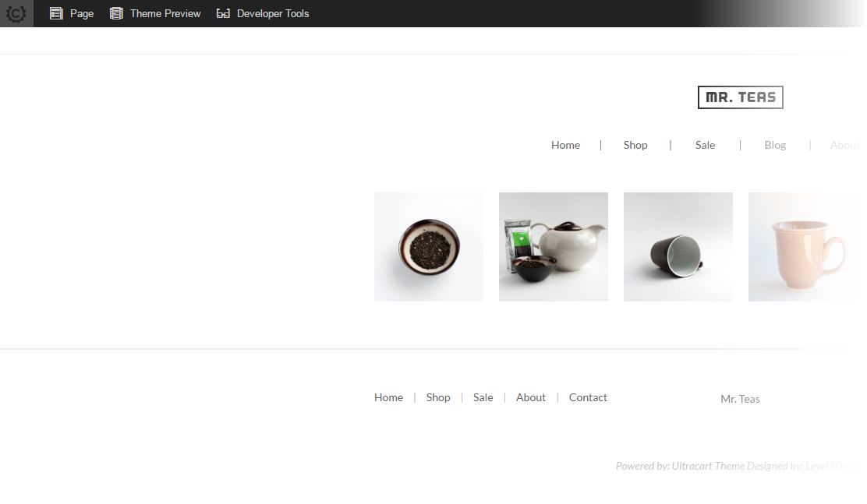Click the footer About link
The width and height of the screenshot is (867, 504).
(x=531, y=397)
